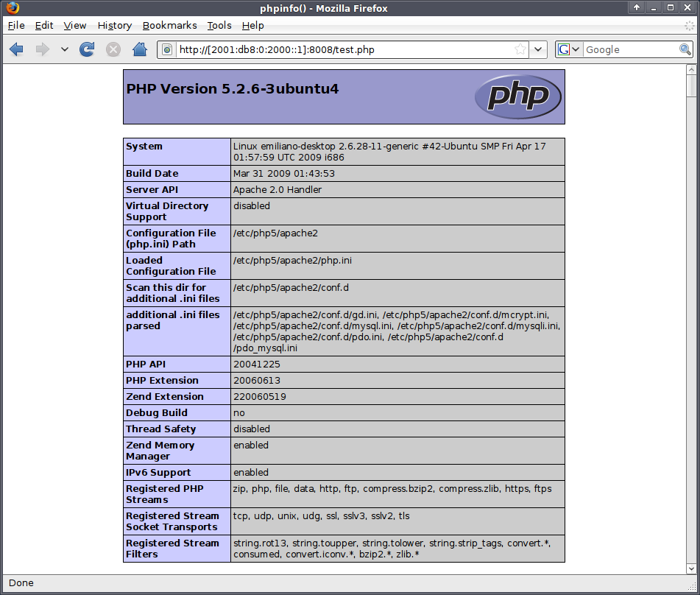Click the 'Server API' row label
The image size is (700, 595).
pyautogui.click(x=152, y=189)
